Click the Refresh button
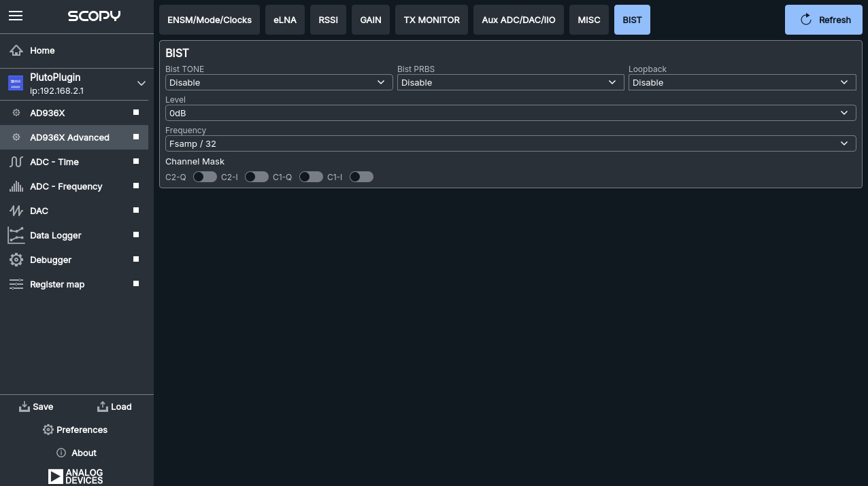The height and width of the screenshot is (486, 868). click(824, 20)
